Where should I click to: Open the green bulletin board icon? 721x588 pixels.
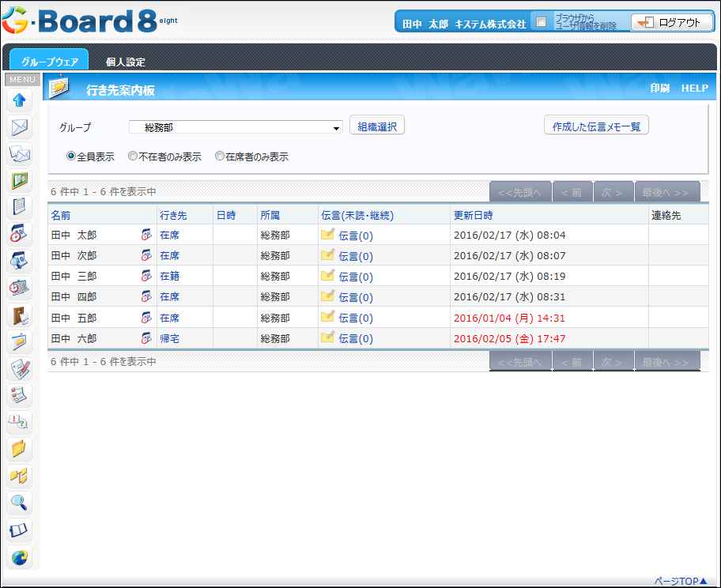pyautogui.click(x=20, y=181)
